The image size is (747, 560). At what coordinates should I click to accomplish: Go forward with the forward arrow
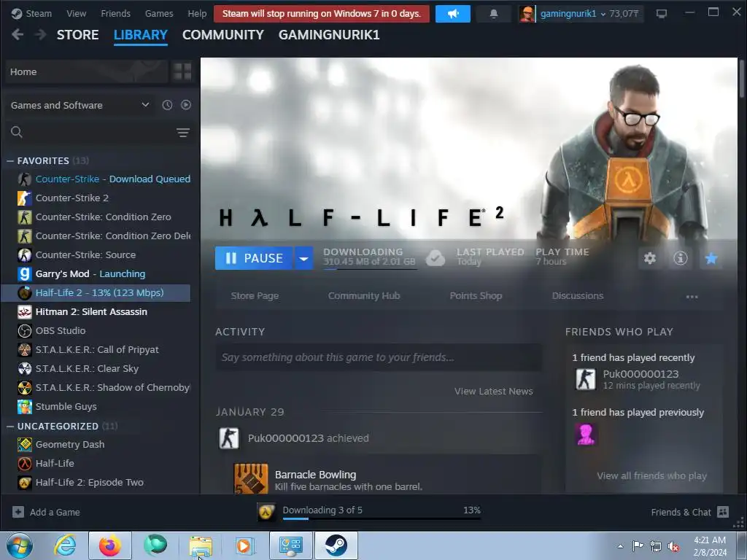pos(41,35)
